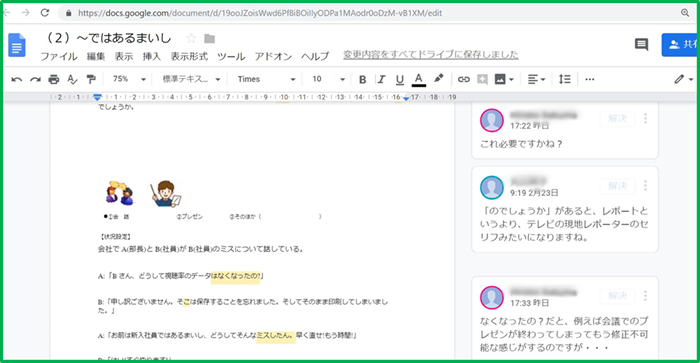Click the blue Share button
This screenshot has height=363, width=700.
(x=679, y=44)
